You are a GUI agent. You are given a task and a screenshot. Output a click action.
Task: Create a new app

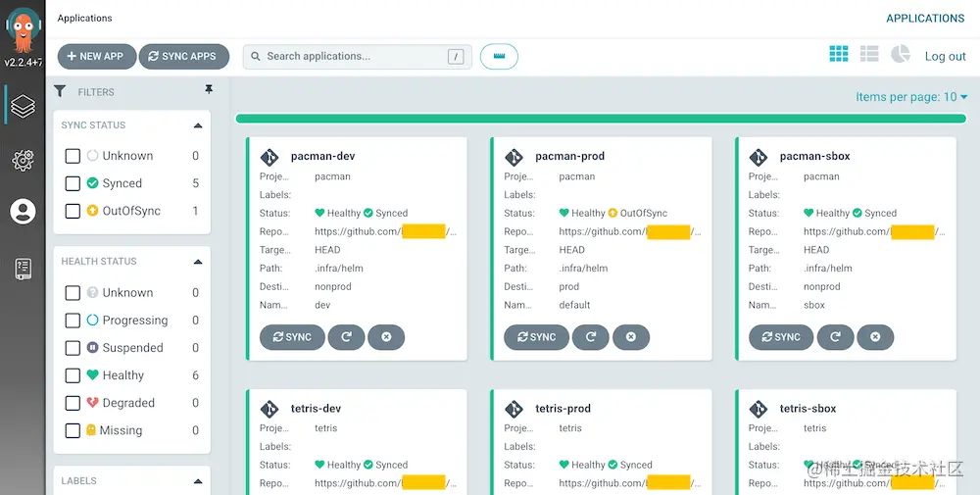point(97,56)
